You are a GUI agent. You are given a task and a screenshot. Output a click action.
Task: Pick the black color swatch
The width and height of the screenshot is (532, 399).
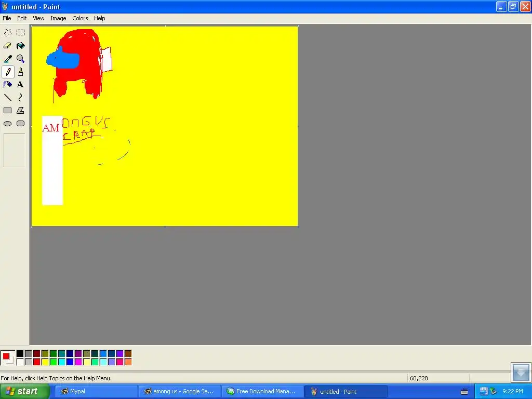click(x=20, y=354)
